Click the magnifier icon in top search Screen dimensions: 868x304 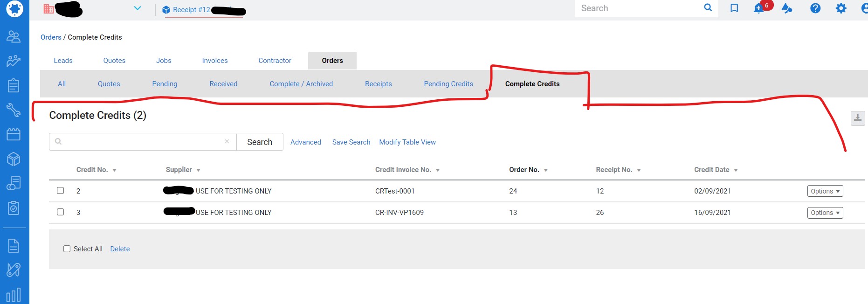708,8
